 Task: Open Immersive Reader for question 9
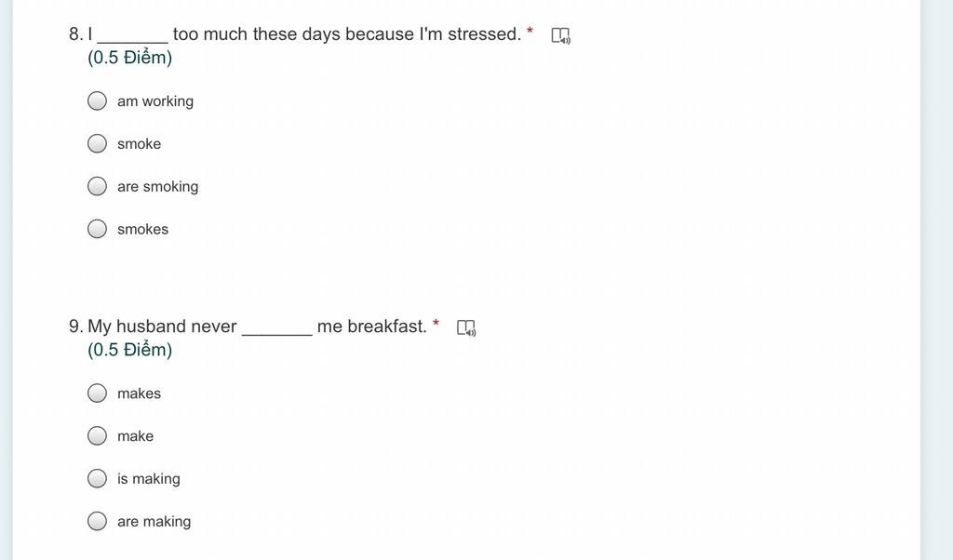[466, 328]
